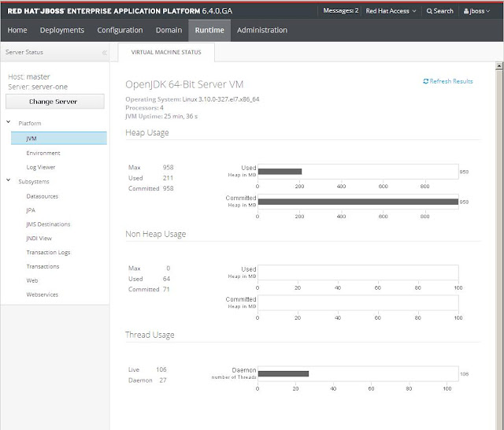
Task: Click the Refresh Results circular arrows icon
Action: (425, 81)
